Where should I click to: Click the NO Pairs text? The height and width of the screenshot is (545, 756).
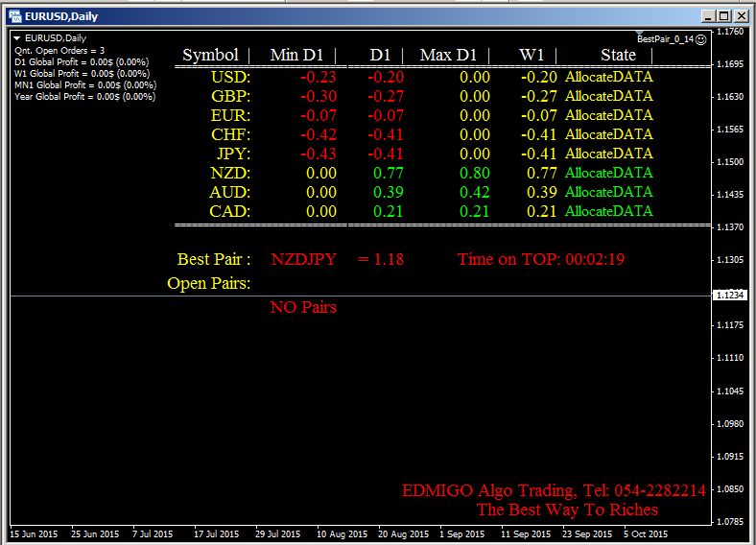[x=303, y=307]
